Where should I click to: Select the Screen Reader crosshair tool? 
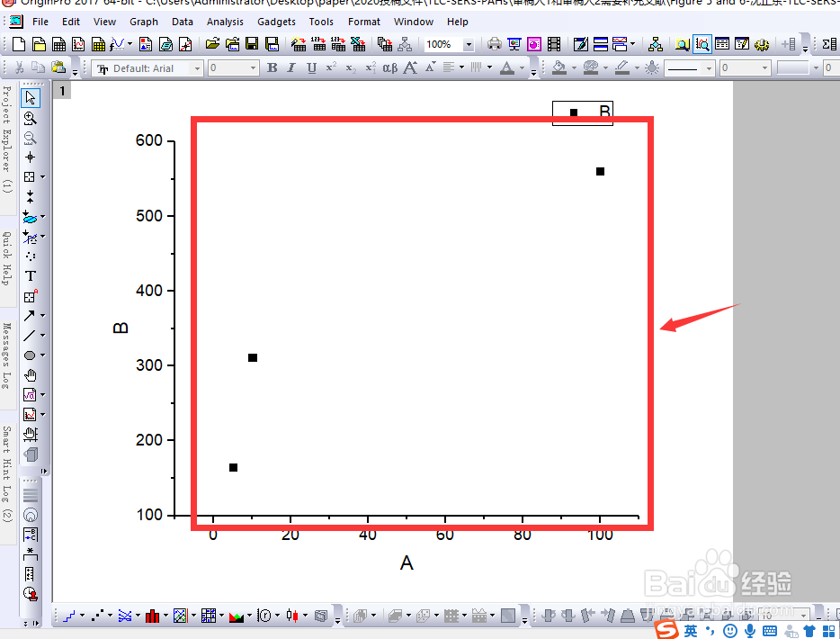click(30, 157)
